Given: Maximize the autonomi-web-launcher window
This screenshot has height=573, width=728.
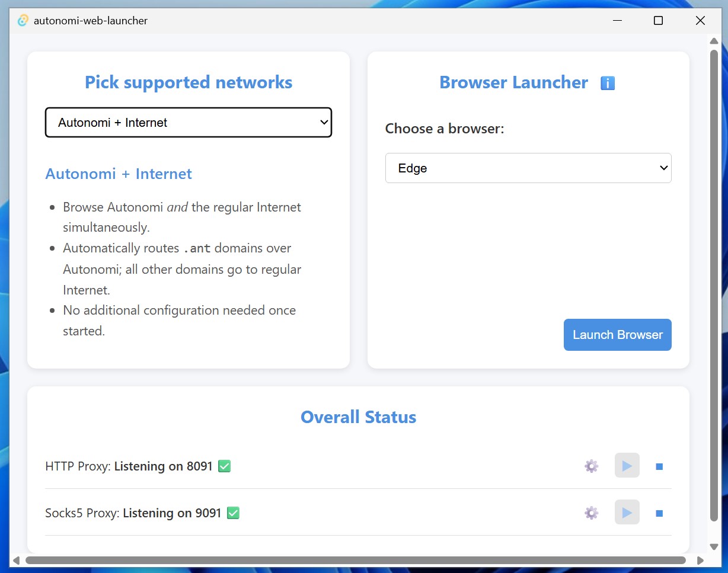Looking at the screenshot, I should 658,21.
